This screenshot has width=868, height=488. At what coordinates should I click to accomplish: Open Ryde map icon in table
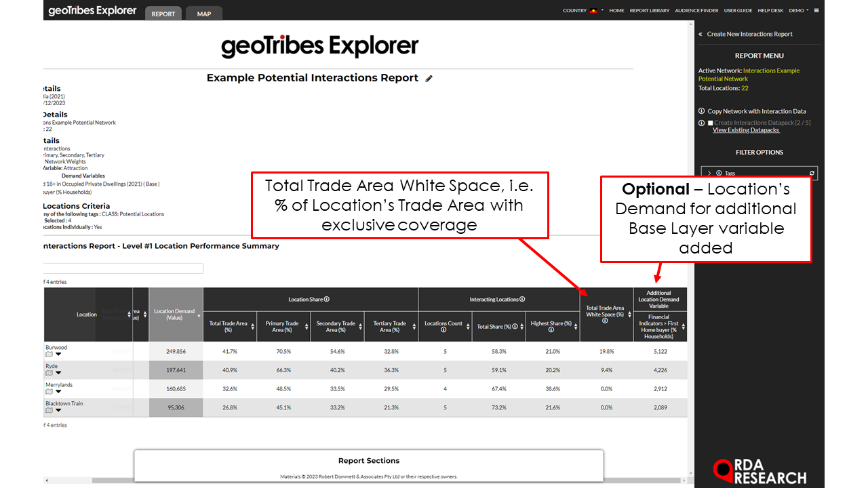coord(49,373)
